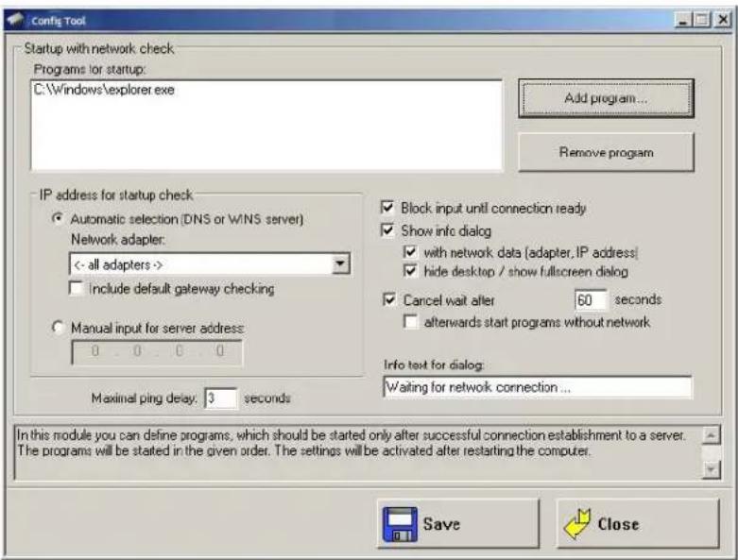This screenshot has width=738, height=560.
Task: Click Remove program button
Action: point(607,152)
